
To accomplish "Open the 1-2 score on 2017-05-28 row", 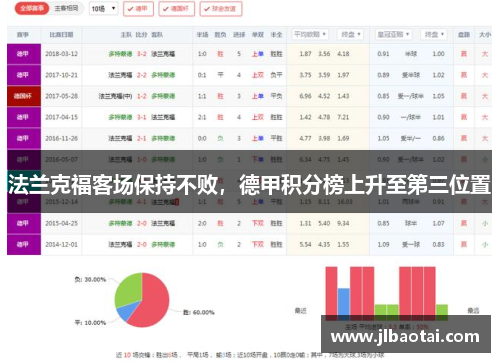I will click(x=142, y=96).
